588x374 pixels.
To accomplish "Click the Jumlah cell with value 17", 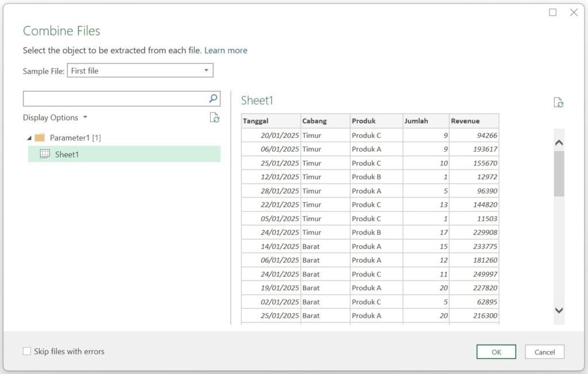I will click(x=425, y=232).
